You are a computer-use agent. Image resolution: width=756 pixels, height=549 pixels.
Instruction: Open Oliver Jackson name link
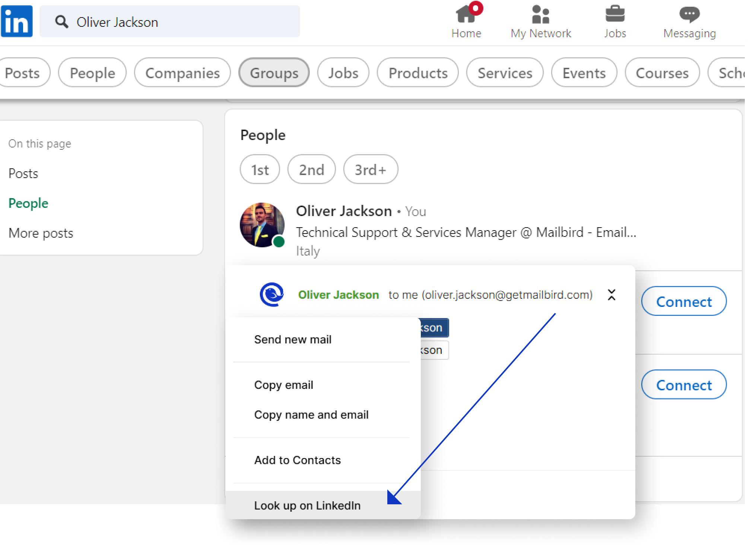[x=344, y=211]
